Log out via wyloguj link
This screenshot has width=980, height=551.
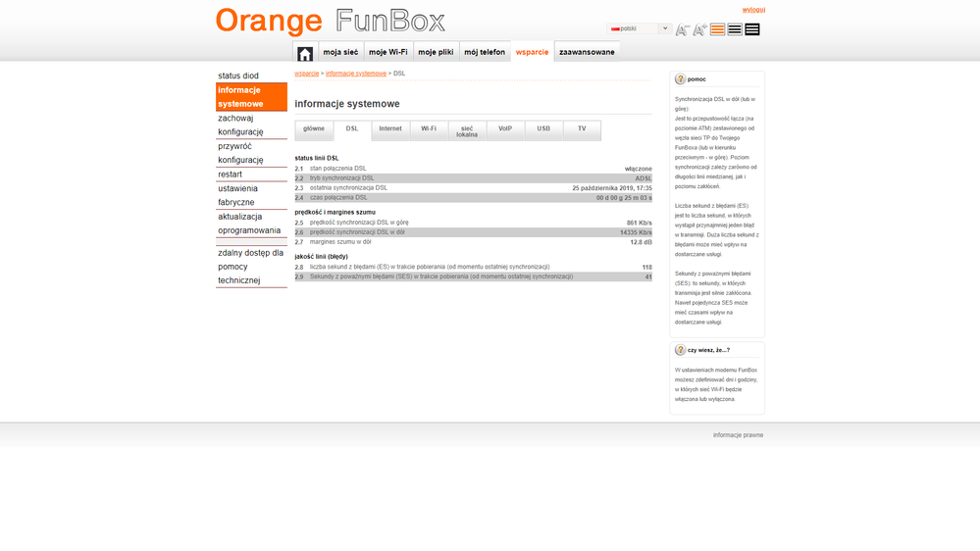coord(753,10)
